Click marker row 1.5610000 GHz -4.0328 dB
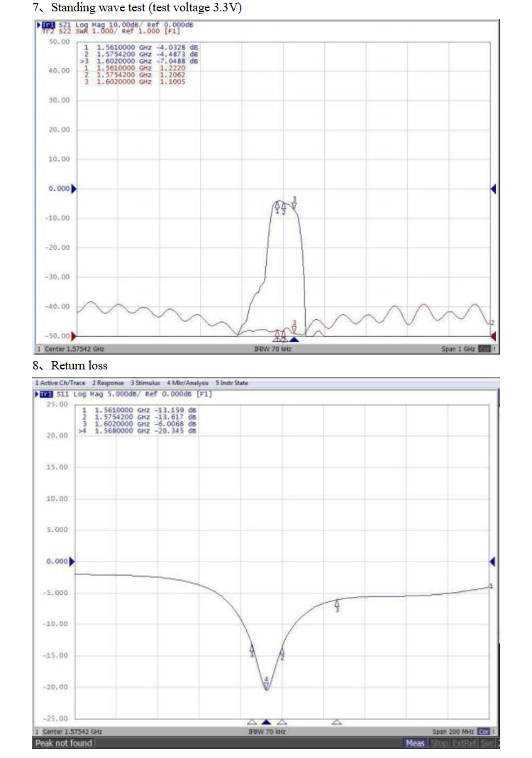Screen dimensions: 532x758 coord(140,48)
